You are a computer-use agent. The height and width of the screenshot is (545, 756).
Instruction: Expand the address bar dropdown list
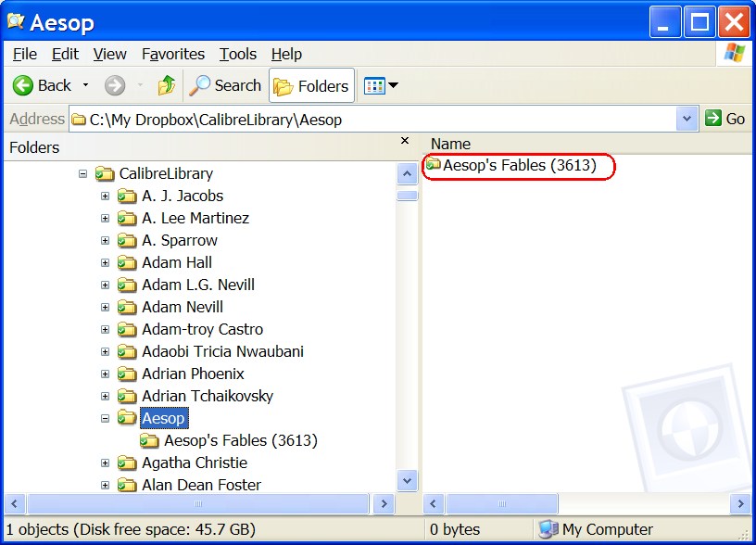(687, 120)
